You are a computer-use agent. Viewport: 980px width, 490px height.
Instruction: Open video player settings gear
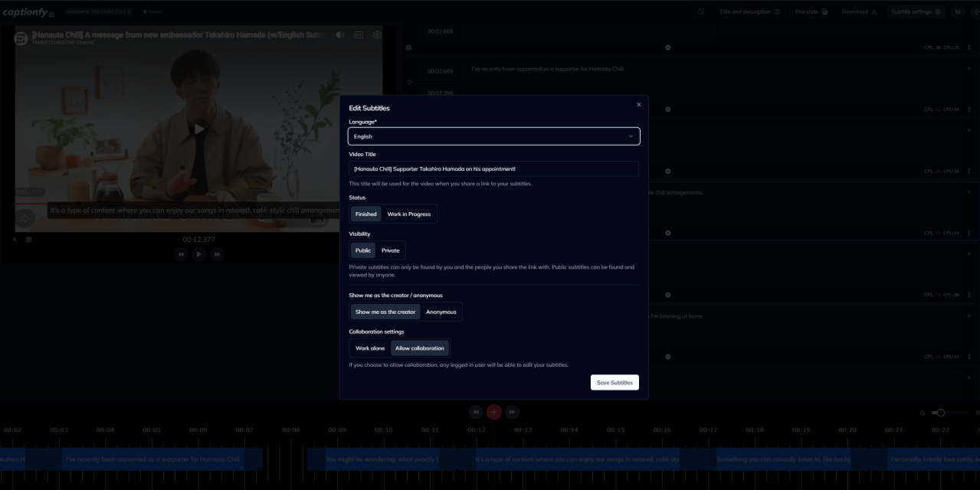(377, 35)
